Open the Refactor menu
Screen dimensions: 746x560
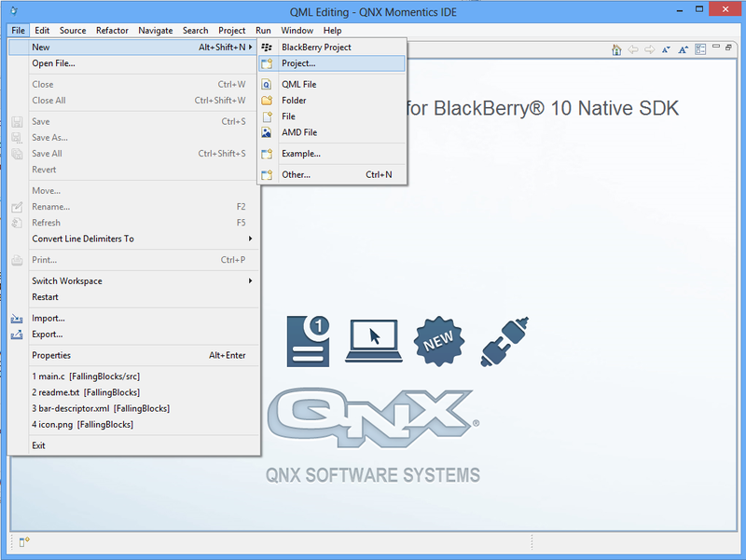112,31
